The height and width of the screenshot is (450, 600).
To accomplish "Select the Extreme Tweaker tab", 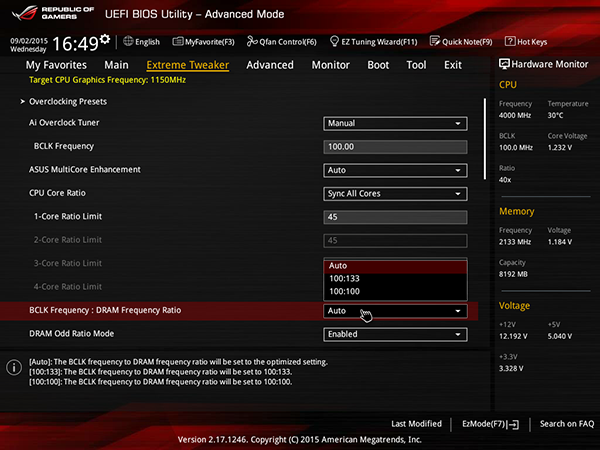I will (x=188, y=65).
